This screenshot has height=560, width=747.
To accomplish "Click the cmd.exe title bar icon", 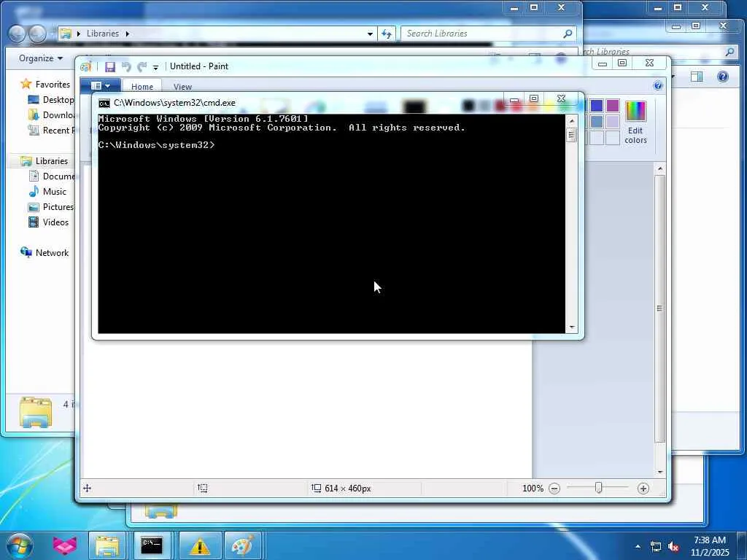I will pos(104,104).
